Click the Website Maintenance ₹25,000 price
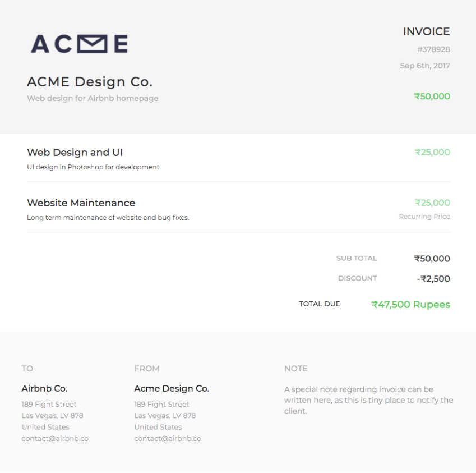The height and width of the screenshot is (473, 476). point(432,203)
